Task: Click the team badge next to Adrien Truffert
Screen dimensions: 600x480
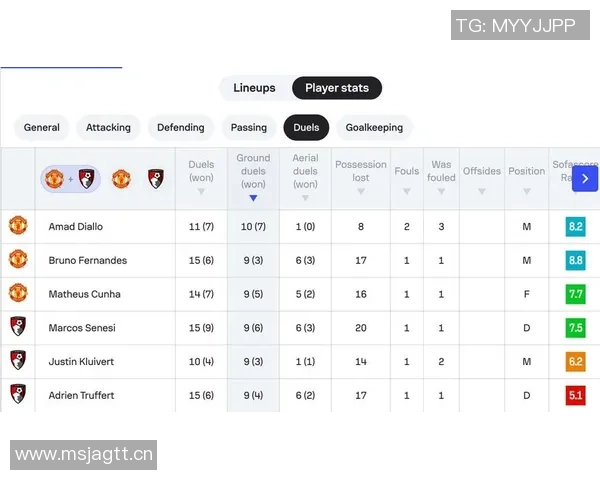Action: point(18,395)
